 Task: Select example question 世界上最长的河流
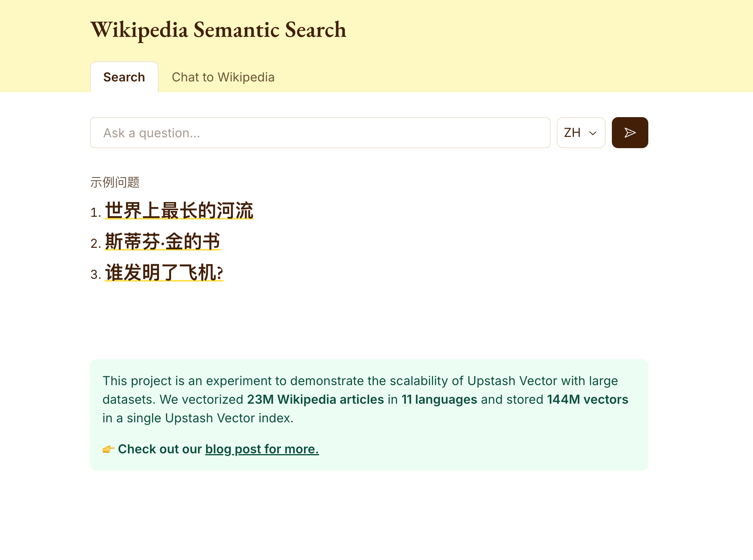[179, 209]
